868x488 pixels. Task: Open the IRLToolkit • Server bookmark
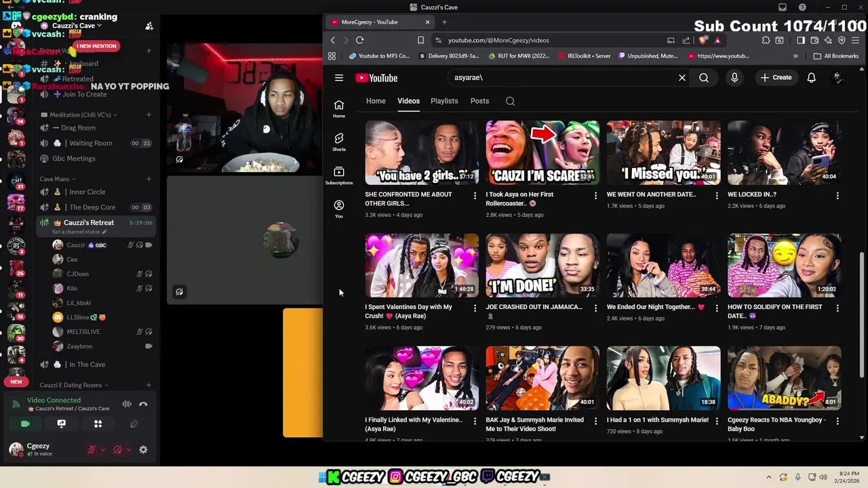tap(585, 56)
